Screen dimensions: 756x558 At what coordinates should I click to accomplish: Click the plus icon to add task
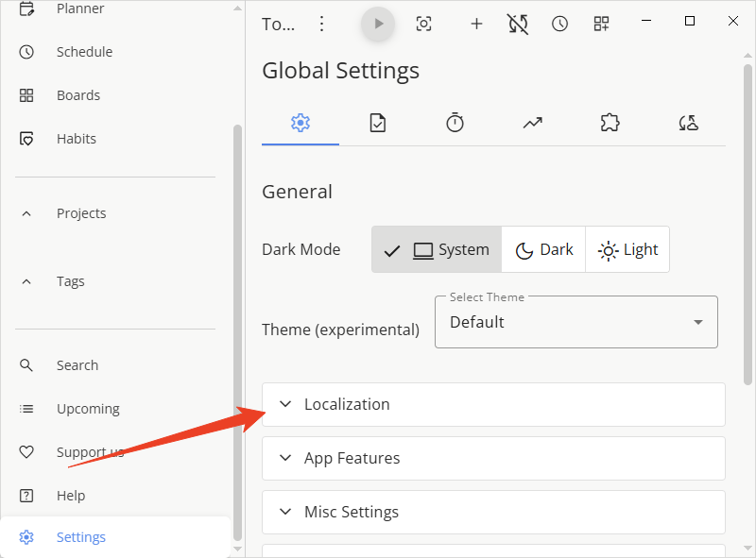point(476,24)
